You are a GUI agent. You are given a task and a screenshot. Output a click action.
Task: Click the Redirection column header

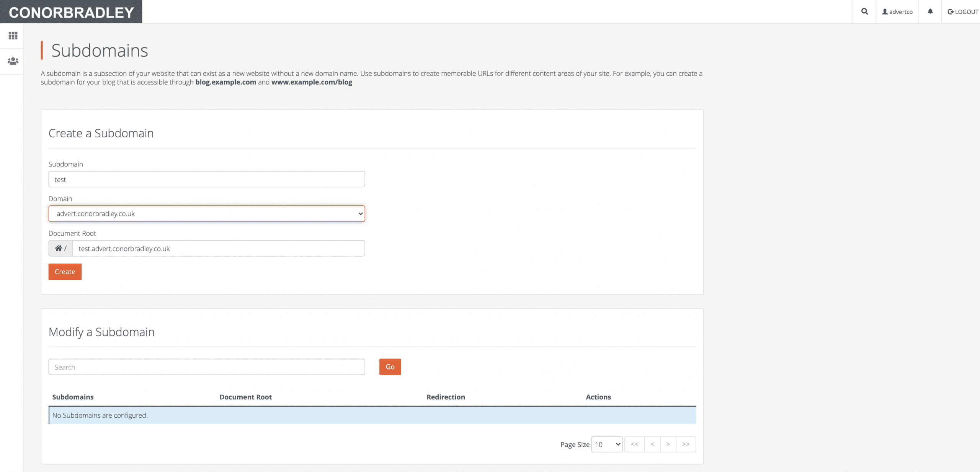(x=446, y=397)
